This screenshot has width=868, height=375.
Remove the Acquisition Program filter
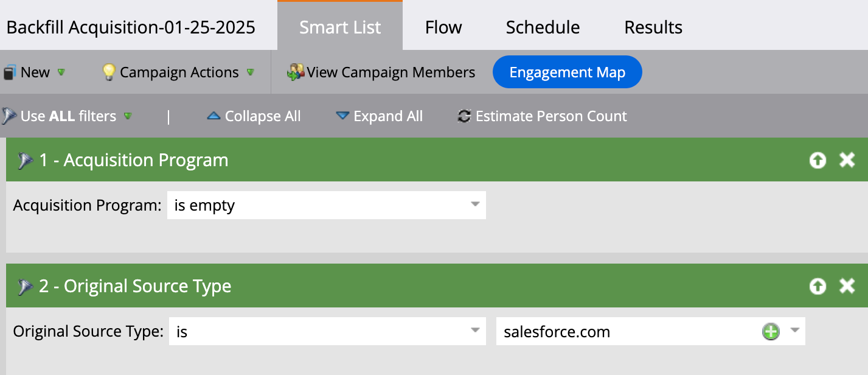[847, 159]
